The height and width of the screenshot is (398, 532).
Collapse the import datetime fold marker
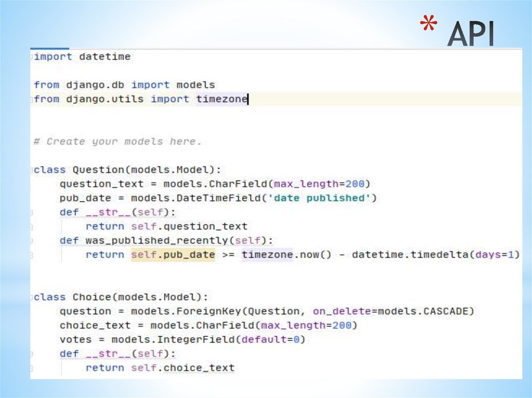[x=32, y=57]
